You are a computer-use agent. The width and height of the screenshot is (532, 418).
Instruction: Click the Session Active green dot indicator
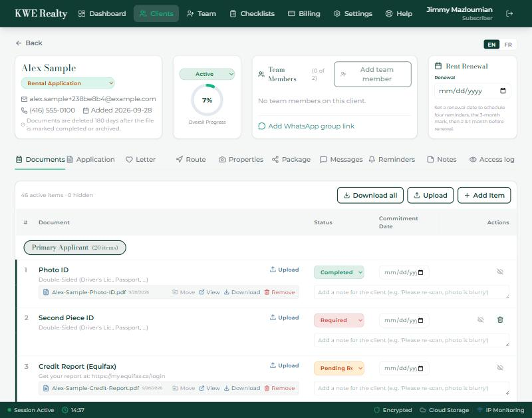(x=9, y=410)
